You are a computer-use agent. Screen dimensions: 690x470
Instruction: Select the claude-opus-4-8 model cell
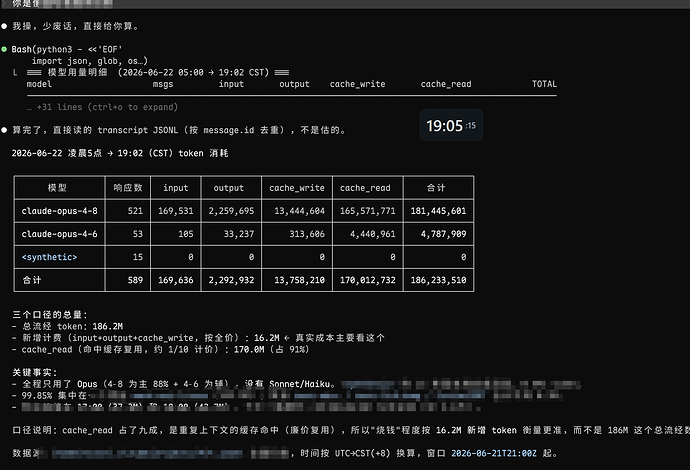(x=59, y=211)
